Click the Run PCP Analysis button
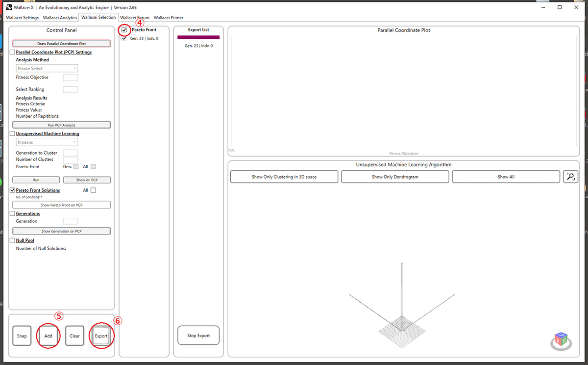This screenshot has width=588, height=365. [x=61, y=125]
